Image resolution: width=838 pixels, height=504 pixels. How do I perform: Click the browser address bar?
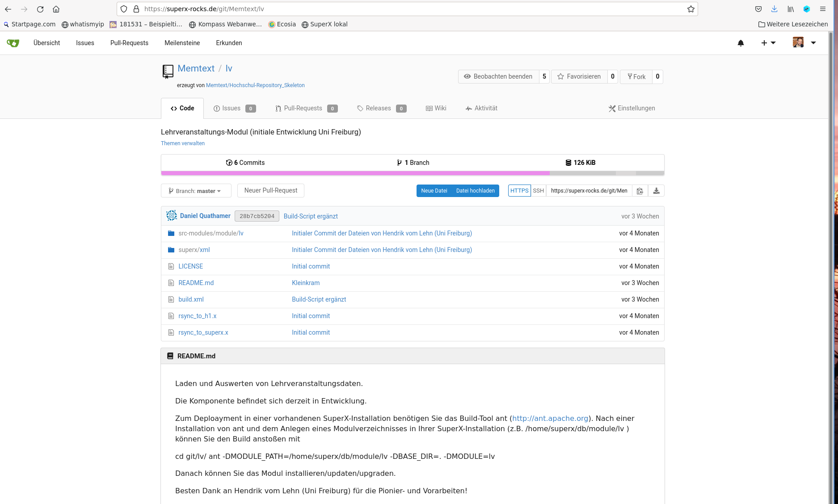click(407, 9)
